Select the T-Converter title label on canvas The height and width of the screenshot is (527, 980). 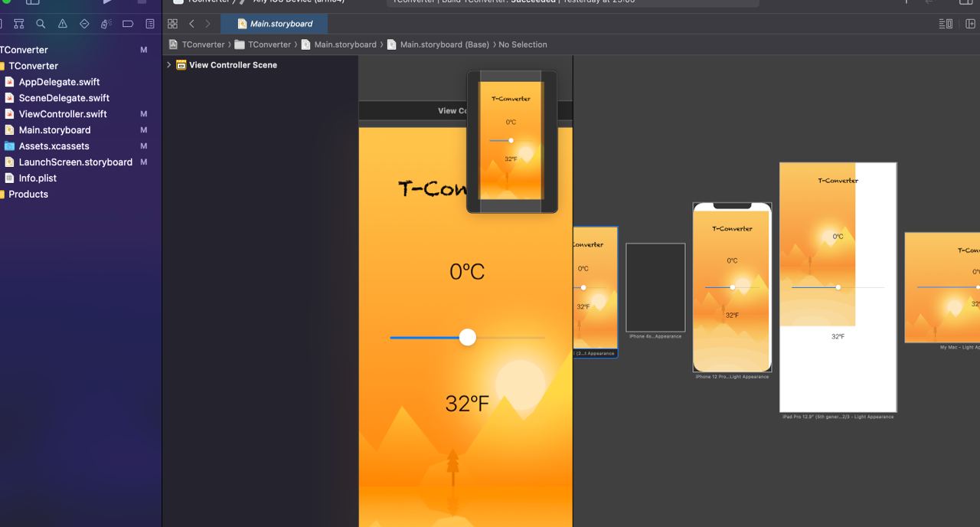coord(433,188)
